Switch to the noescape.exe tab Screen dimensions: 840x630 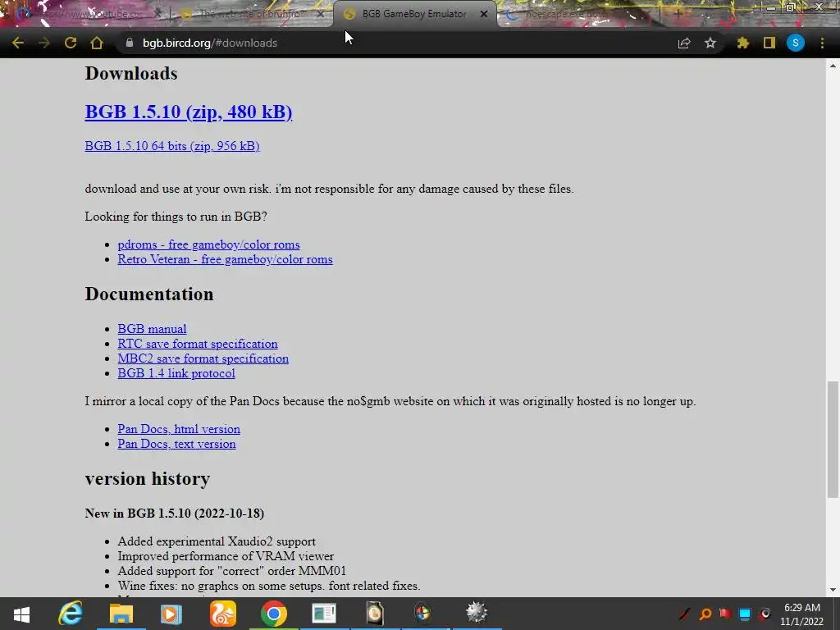click(573, 14)
